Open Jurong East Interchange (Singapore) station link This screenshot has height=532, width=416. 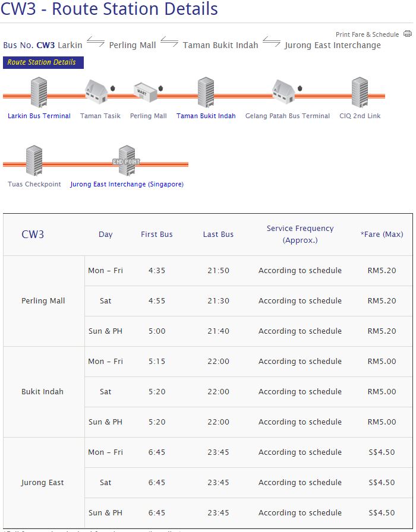tap(127, 184)
